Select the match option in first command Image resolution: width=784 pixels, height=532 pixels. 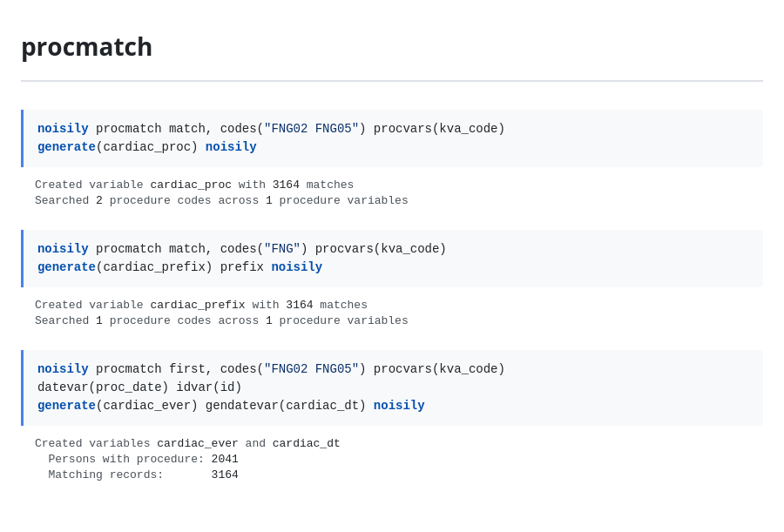188,128
